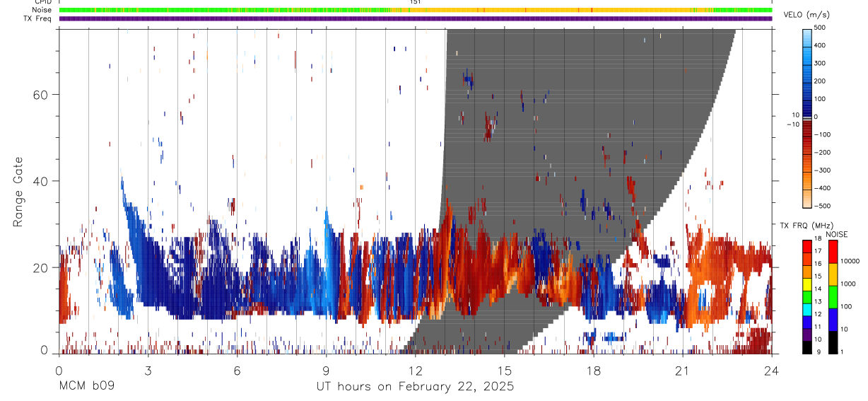Viewport: 868px width, 401px height.
Task: Click the TX FRQ (MHz) legend title
Action: click(x=805, y=226)
